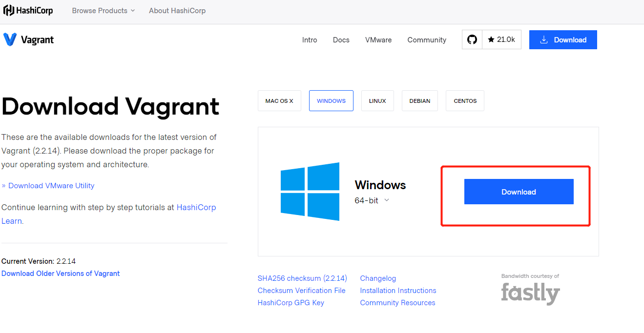Open the Docs section
644x333 pixels.
pos(341,40)
